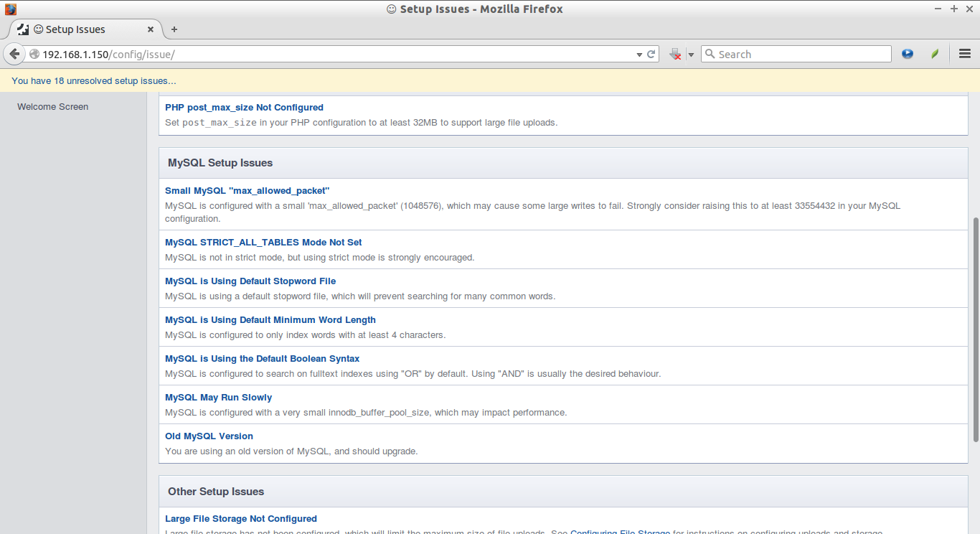Screen dimensions: 980x534
Task: Close the Setup Issues tab
Action: coord(151,29)
